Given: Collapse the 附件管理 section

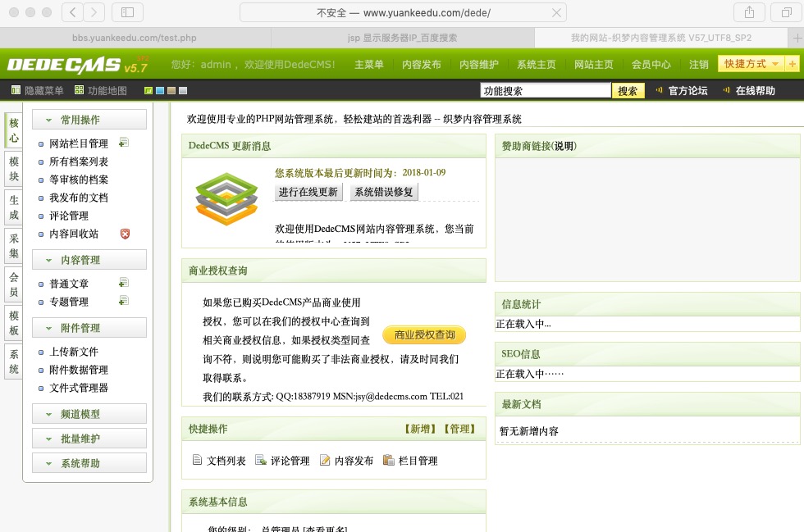Looking at the screenshot, I should point(89,328).
